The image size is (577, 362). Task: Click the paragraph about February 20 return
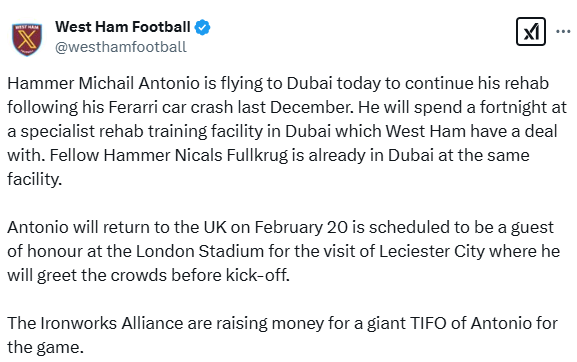(283, 251)
